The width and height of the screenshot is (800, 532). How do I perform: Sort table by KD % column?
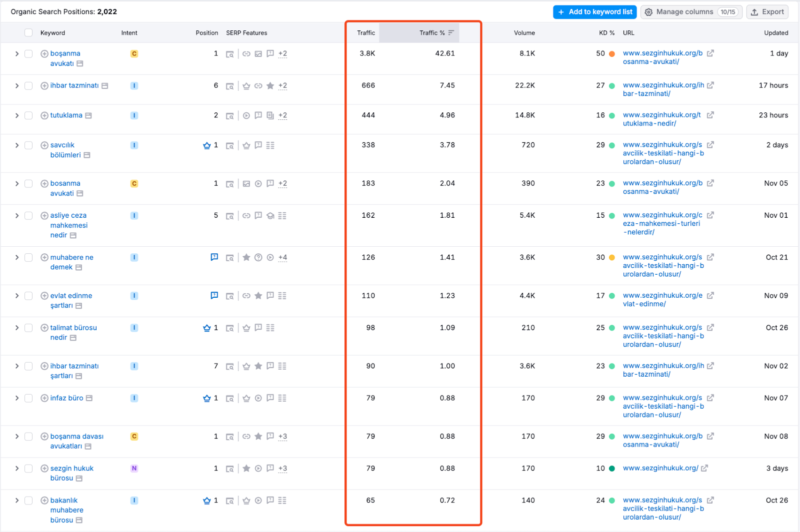[606, 32]
